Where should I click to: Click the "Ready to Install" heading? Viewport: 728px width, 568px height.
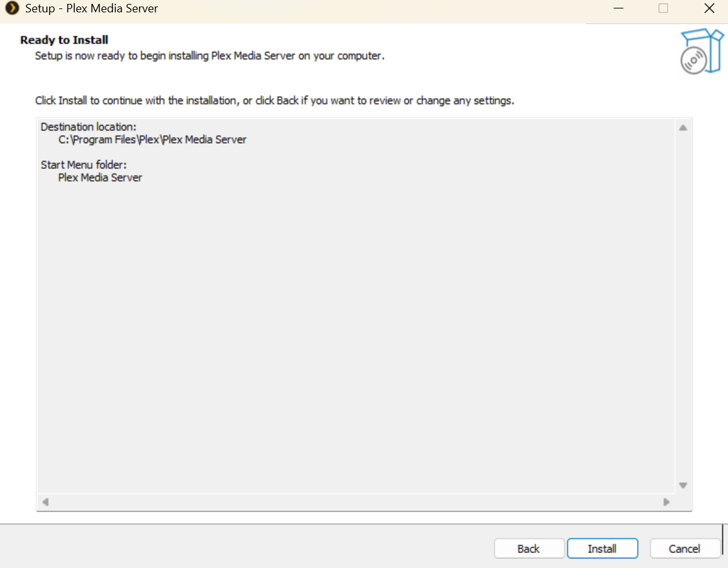[x=64, y=40]
